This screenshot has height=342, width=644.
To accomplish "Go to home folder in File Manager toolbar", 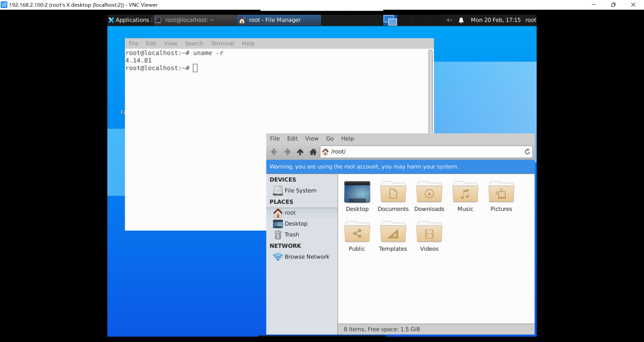I will (313, 152).
